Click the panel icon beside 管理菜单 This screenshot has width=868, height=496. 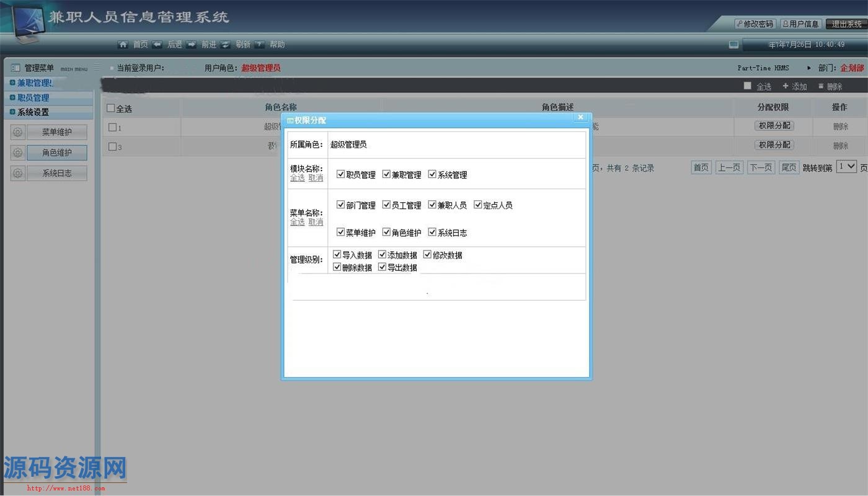[15, 68]
